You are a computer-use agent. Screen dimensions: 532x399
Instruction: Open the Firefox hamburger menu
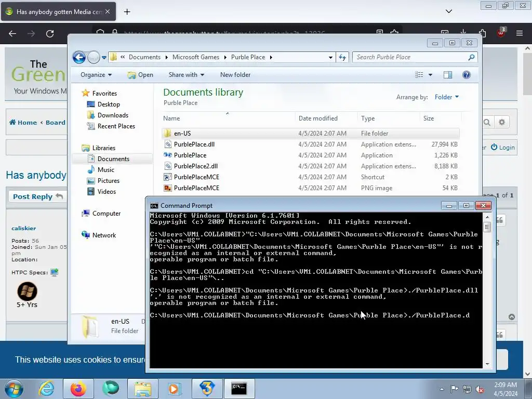(520, 33)
